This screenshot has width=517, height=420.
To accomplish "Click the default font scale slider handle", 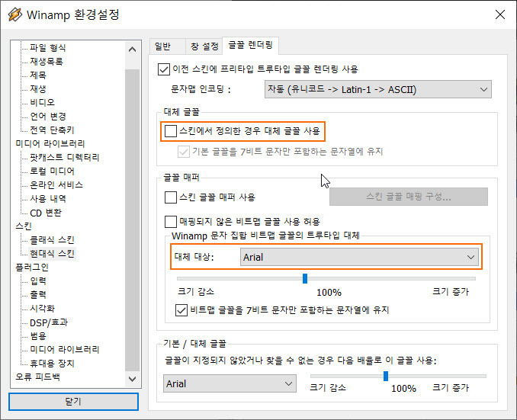I will (386, 376).
